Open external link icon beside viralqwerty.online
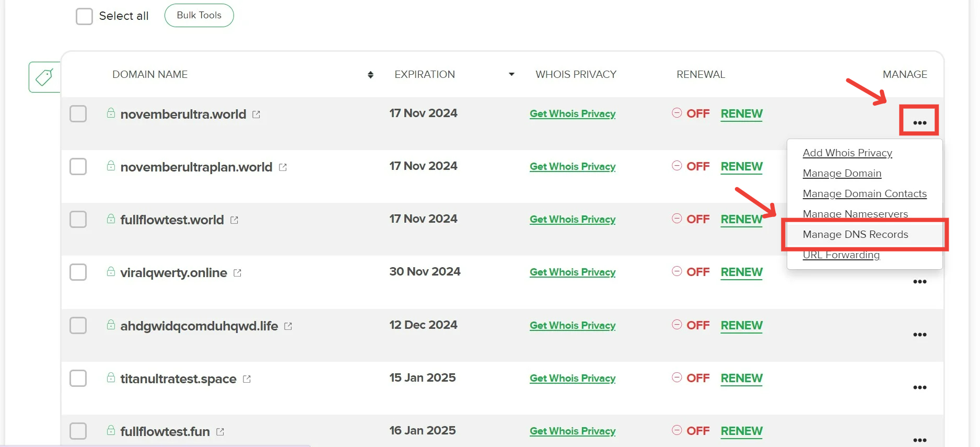This screenshot has height=447, width=980. click(x=237, y=273)
